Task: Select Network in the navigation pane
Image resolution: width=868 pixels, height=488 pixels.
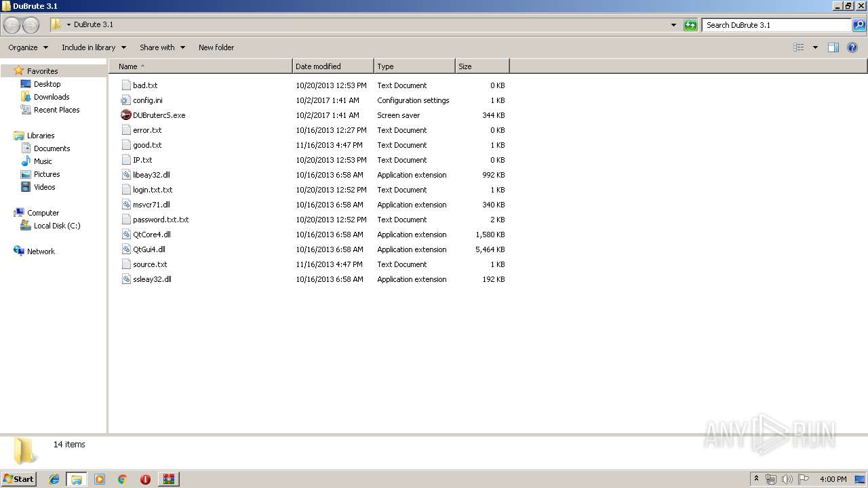Action: pos(41,251)
